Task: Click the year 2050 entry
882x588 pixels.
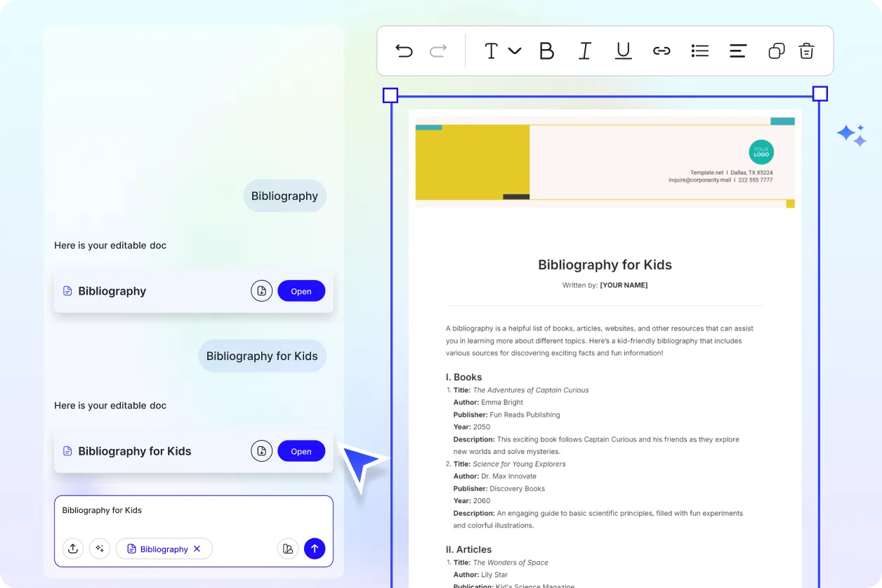Action: (481, 427)
